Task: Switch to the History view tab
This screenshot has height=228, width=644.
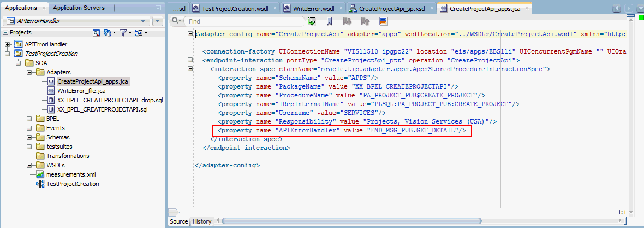Action: click(x=202, y=221)
